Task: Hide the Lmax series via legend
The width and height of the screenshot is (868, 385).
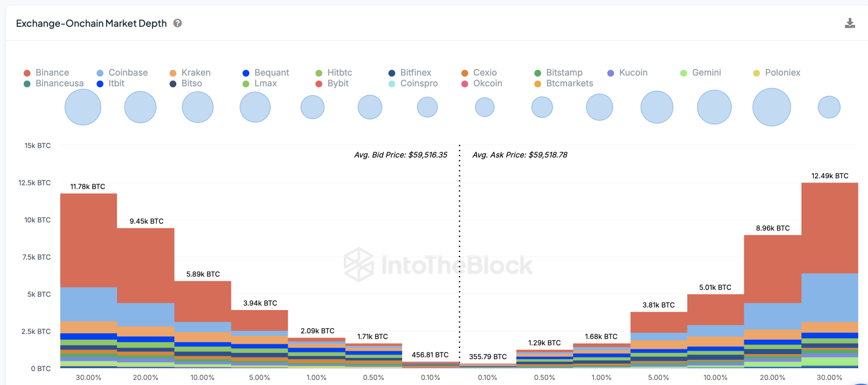Action: tap(260, 83)
